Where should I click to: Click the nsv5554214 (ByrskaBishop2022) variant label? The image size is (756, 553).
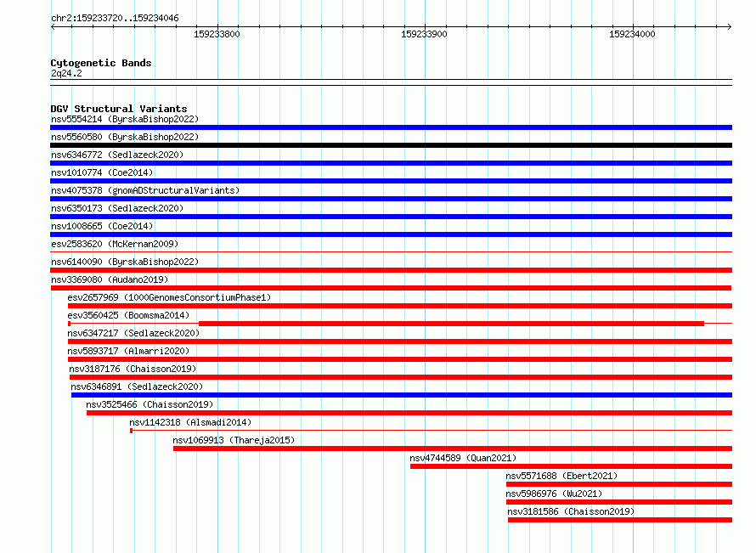tap(125, 119)
